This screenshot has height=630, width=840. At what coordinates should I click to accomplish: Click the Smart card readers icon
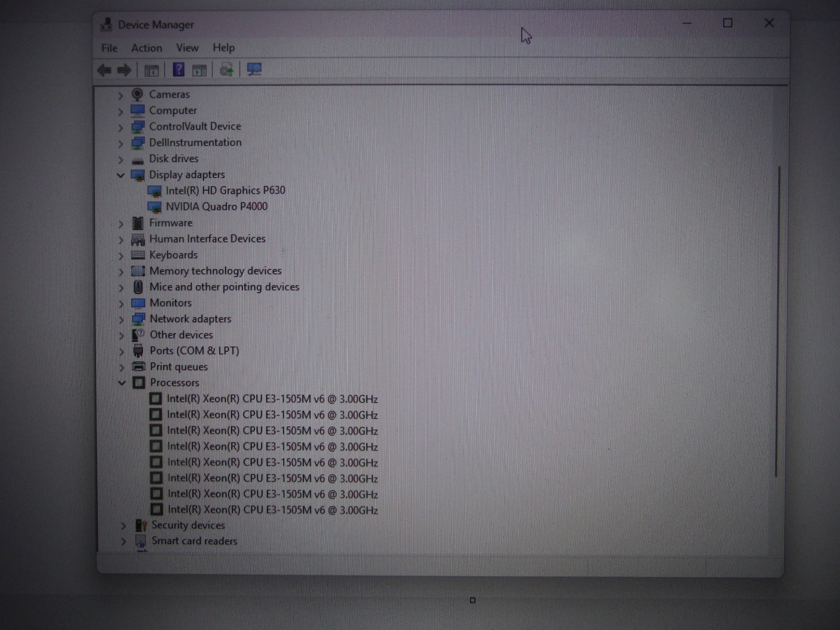click(x=141, y=541)
